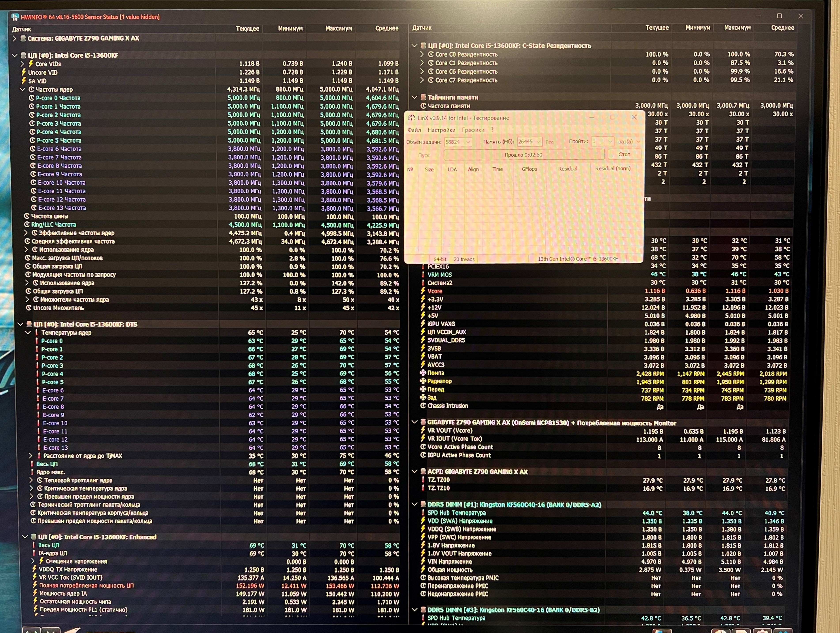Click the lightning bolt icon beside Vcore
The width and height of the screenshot is (840, 633).
click(x=423, y=291)
